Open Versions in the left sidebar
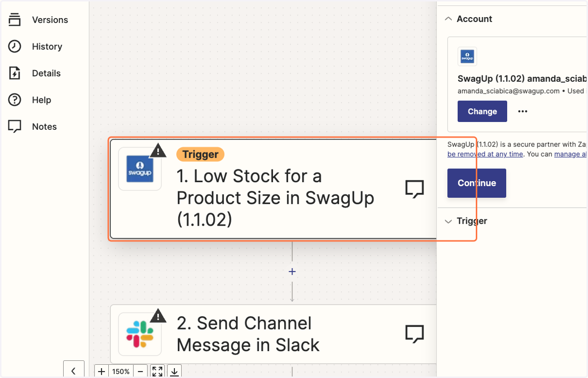This screenshot has width=588, height=378. (x=38, y=20)
